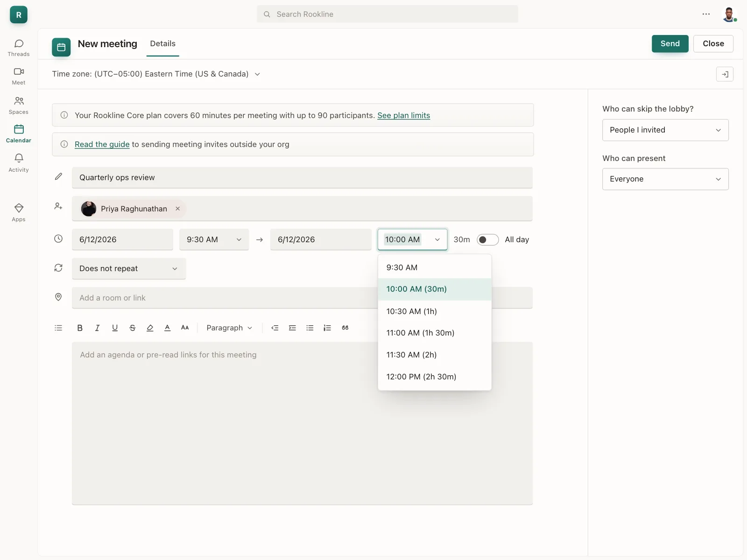The width and height of the screenshot is (747, 560).
Task: Toggle the All day switch
Action: (x=487, y=239)
